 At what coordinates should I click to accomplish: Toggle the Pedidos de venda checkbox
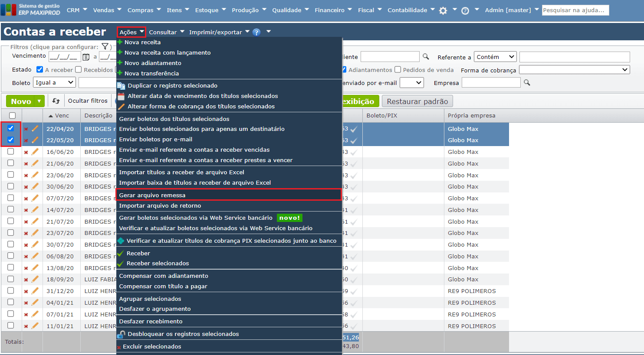pos(398,70)
